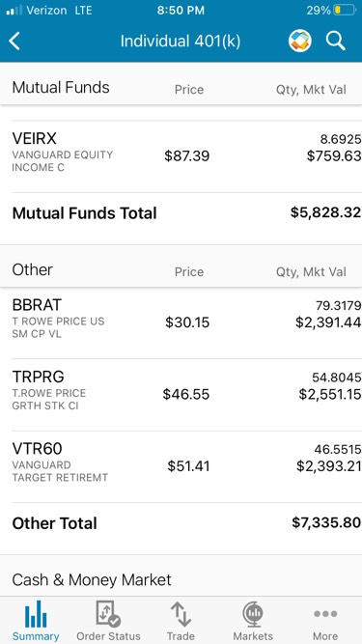Open the BBRAT T Rowe Price holding

(x=181, y=322)
